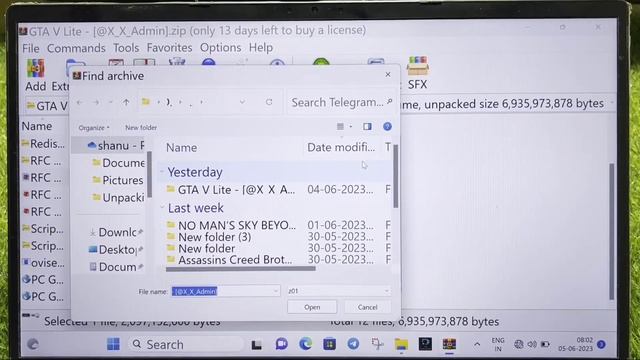Select pinned Downloads in navigation pane
Screen dimensions: 640x360
pyautogui.click(x=116, y=232)
